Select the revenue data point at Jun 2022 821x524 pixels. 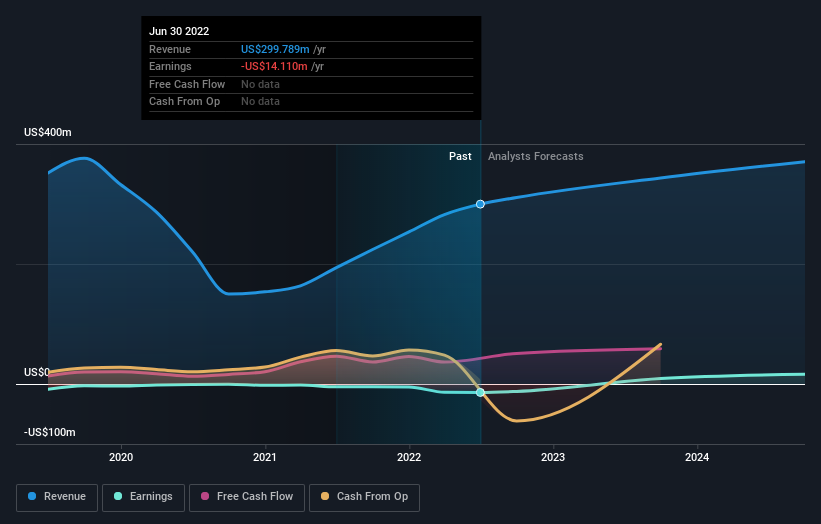tap(480, 204)
